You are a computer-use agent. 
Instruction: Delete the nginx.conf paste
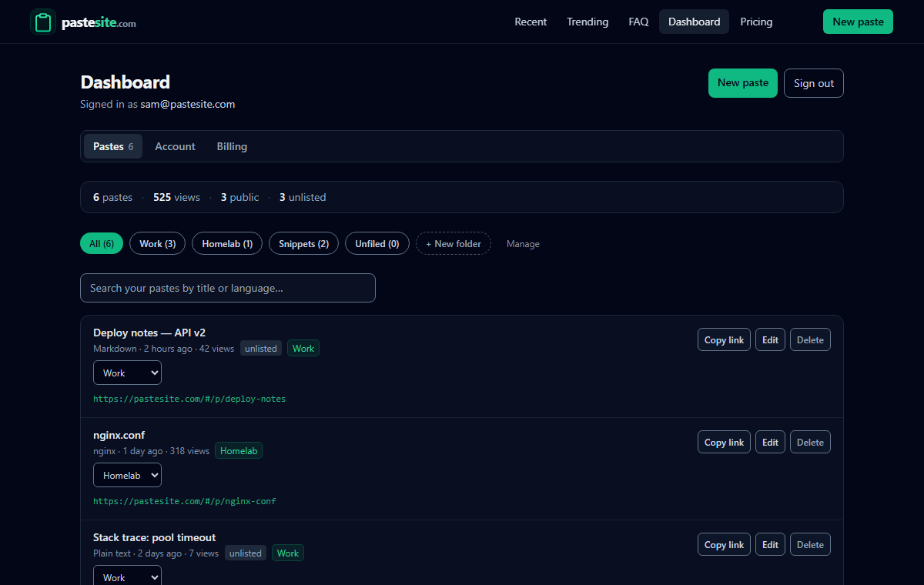[x=810, y=442]
